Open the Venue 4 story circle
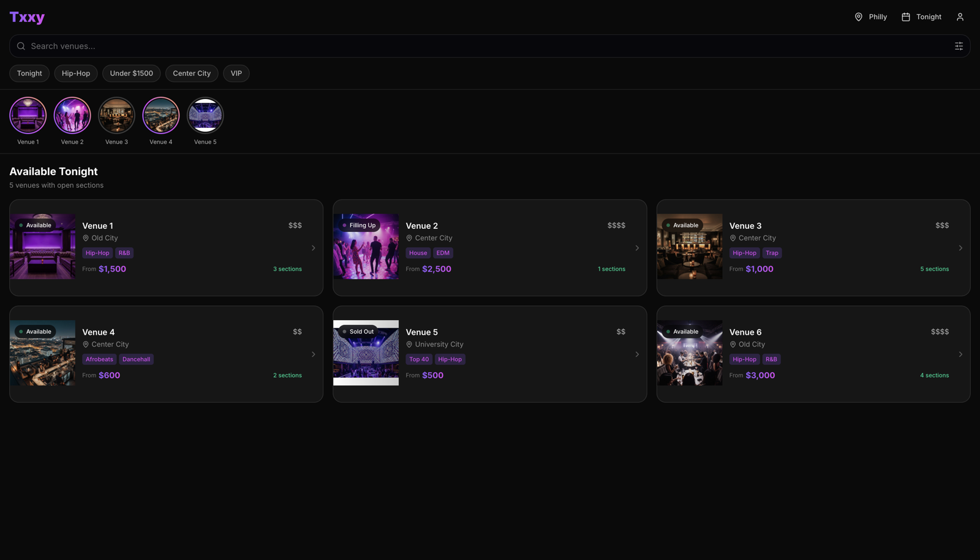 [x=161, y=115]
